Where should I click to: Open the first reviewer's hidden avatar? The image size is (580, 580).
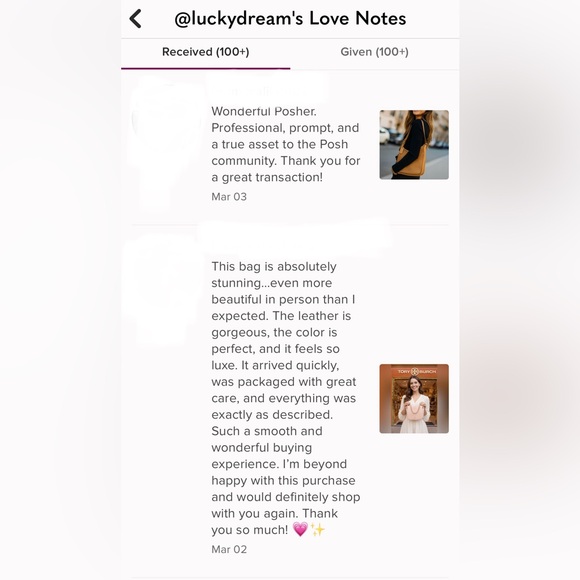(x=166, y=144)
